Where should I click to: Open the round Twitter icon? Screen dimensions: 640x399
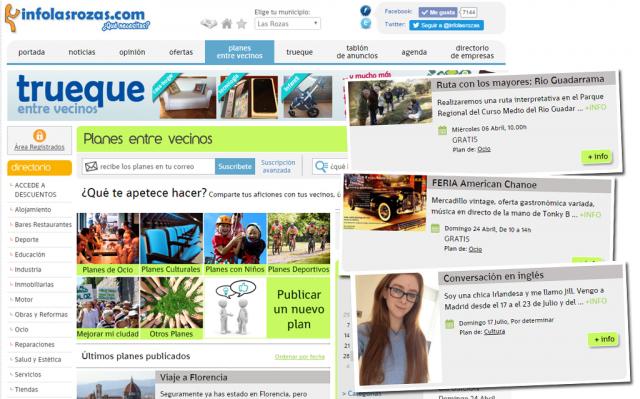pos(366,24)
